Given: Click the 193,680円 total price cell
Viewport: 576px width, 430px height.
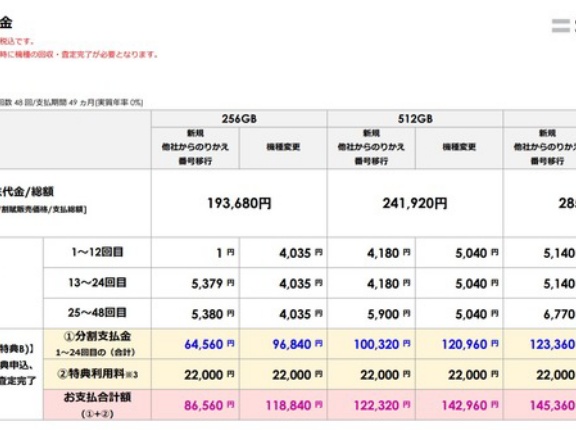Looking at the screenshot, I should pos(239,203).
